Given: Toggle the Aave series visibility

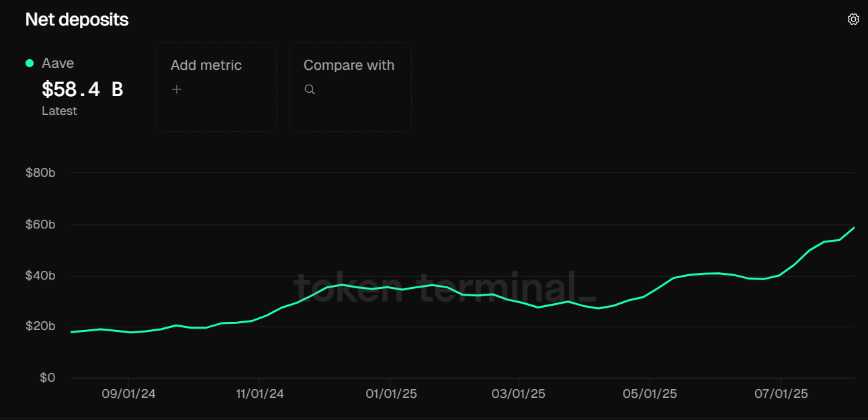Looking at the screenshot, I should [x=28, y=62].
